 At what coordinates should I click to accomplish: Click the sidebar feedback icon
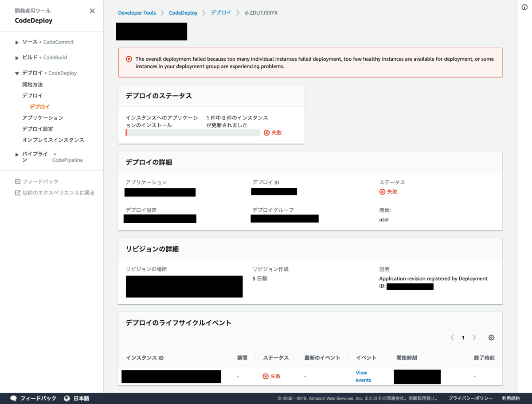18,182
